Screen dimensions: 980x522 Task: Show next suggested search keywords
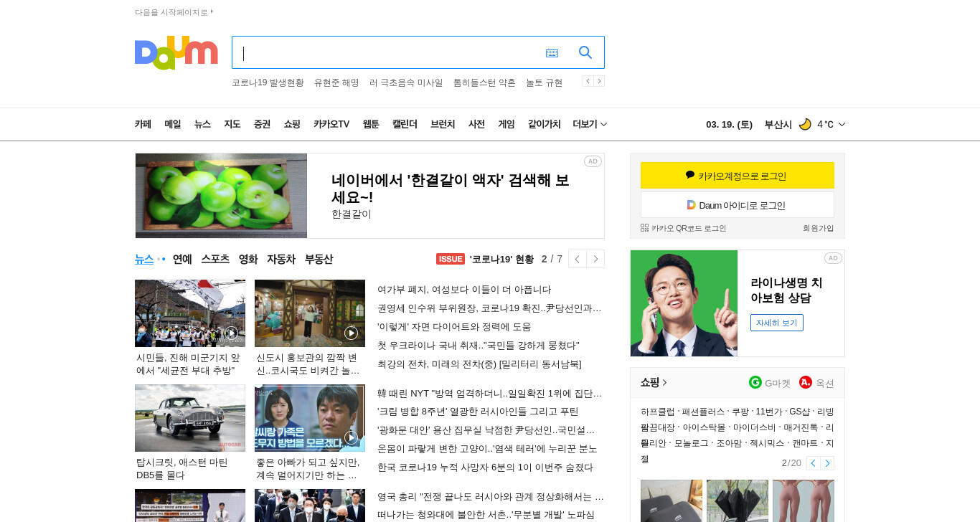(x=599, y=81)
